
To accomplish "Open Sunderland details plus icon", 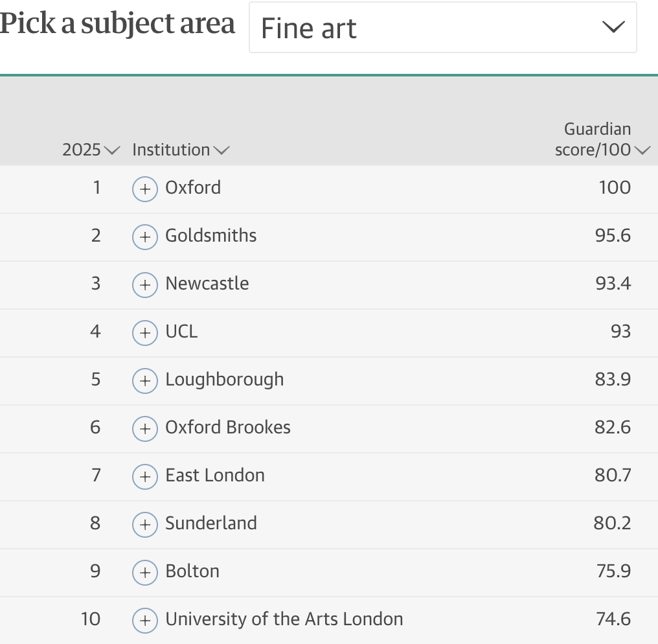I will pyautogui.click(x=145, y=524).
